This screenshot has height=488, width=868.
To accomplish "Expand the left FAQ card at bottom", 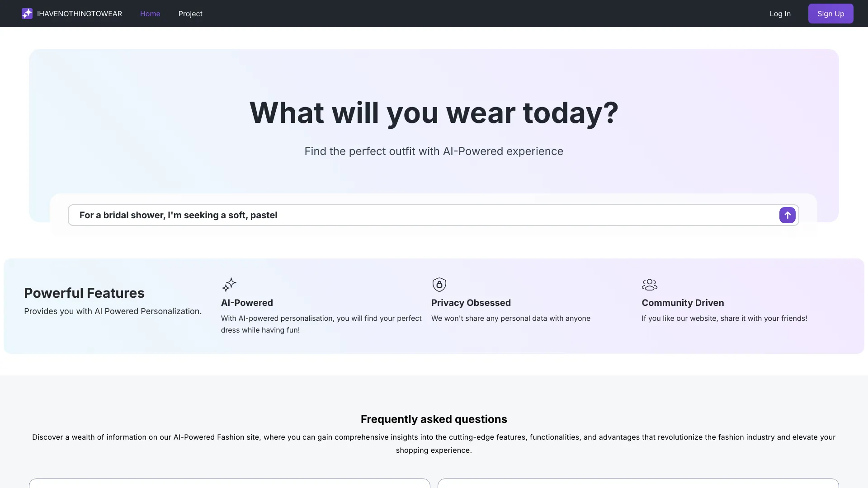I will coord(229,483).
